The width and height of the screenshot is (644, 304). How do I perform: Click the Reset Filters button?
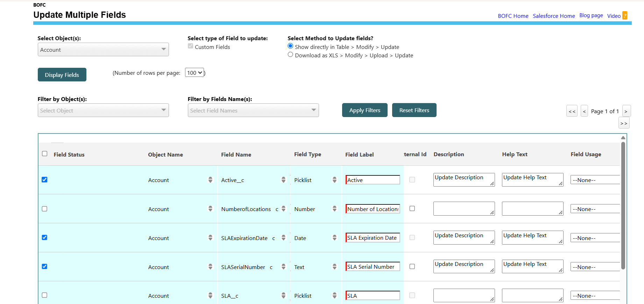click(x=414, y=110)
